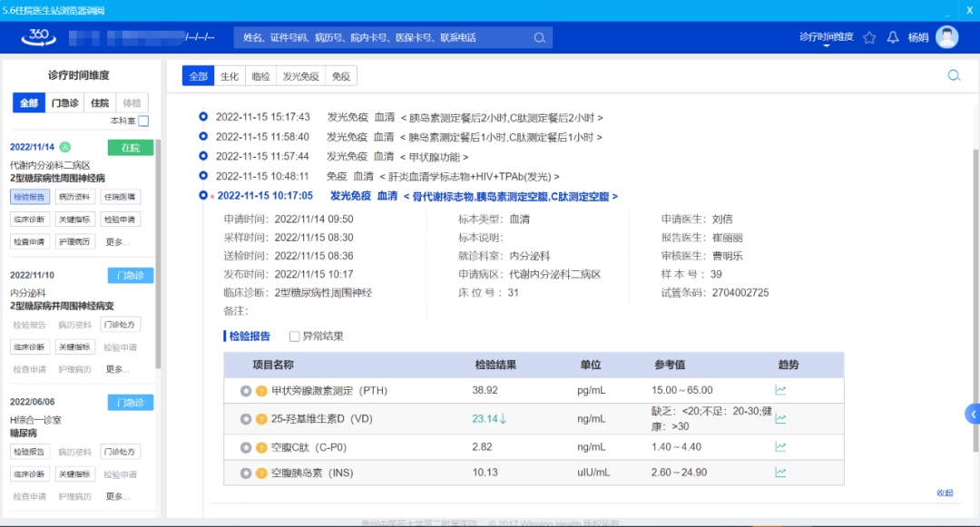
Task: Expand 更多... under the 2022/11/14 visit
Action: (x=117, y=241)
